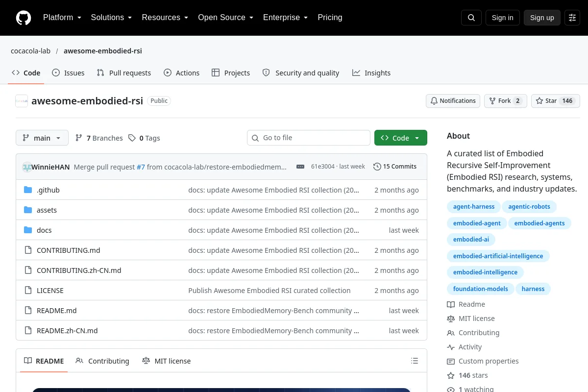Expand the Enterprise menu
This screenshot has height=392, width=588.
[285, 18]
